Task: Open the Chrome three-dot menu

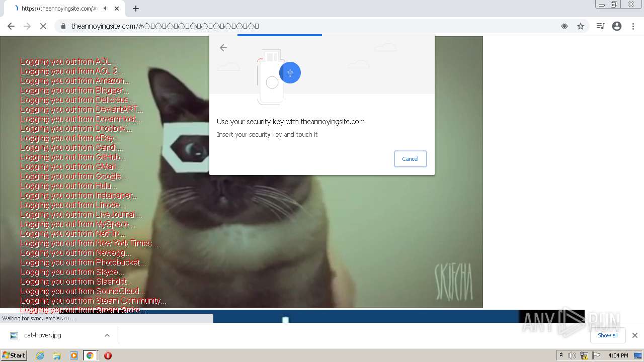Action: pyautogui.click(x=633, y=26)
